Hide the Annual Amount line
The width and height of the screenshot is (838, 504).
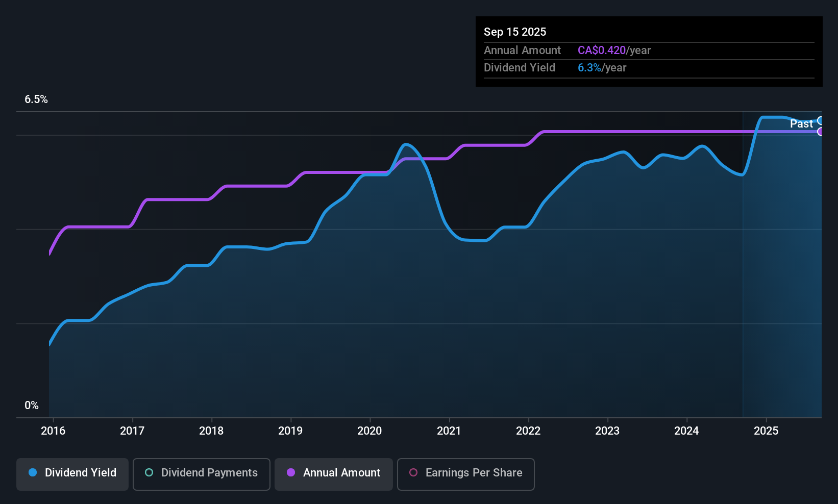(x=333, y=473)
